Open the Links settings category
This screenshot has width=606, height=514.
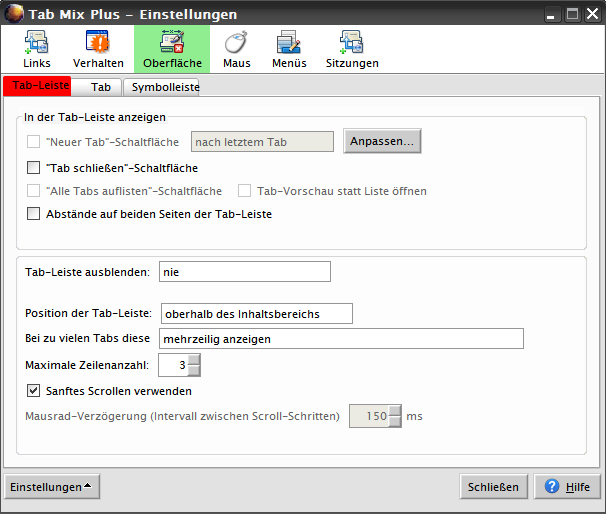coord(37,49)
